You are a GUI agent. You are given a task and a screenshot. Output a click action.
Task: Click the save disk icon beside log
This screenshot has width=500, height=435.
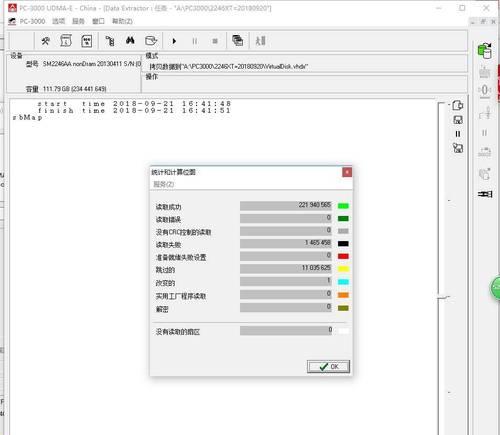pos(458,120)
